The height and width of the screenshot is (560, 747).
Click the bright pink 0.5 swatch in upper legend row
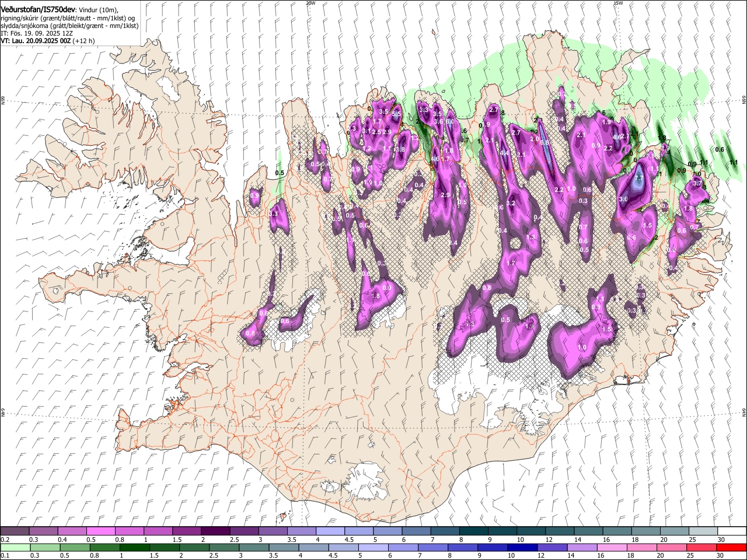(100, 531)
